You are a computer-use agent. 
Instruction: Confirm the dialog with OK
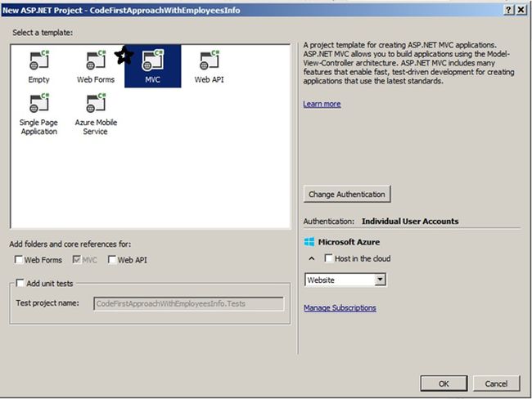coord(444,383)
